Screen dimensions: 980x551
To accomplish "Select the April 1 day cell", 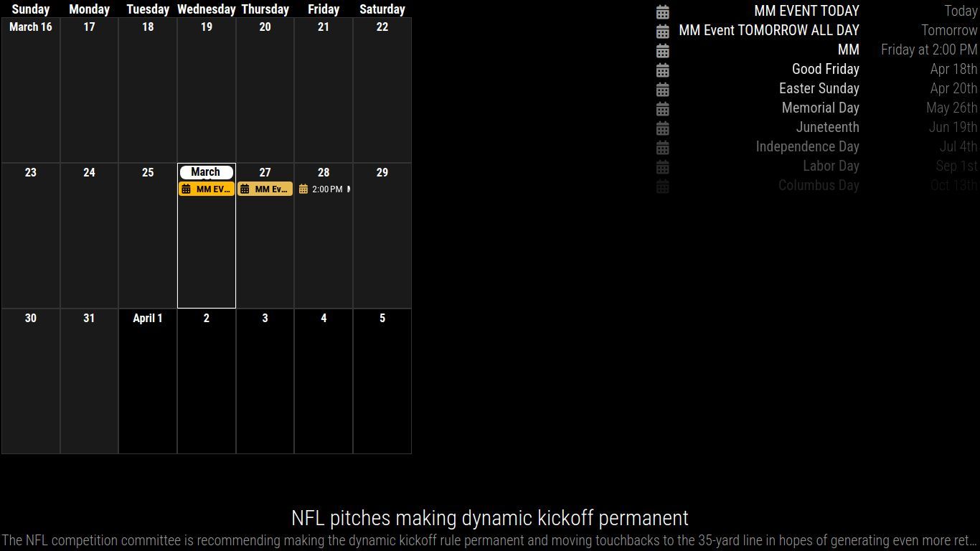I will [148, 380].
